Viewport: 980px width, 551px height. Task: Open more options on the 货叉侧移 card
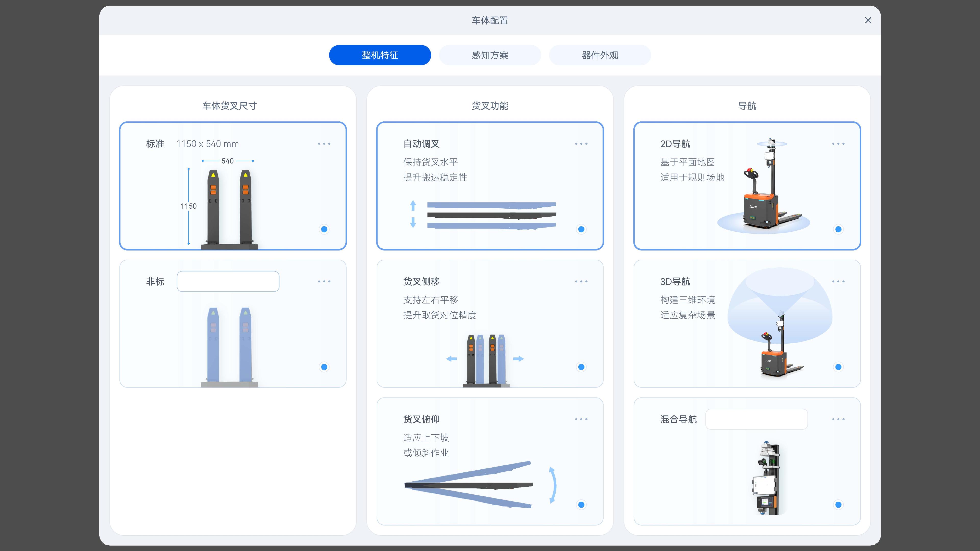click(581, 281)
